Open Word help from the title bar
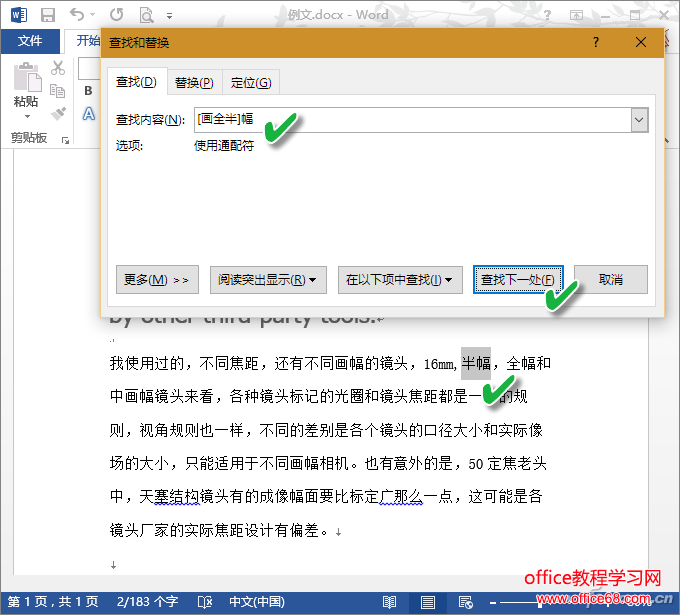Viewport: 680px width, 615px height. tap(547, 15)
